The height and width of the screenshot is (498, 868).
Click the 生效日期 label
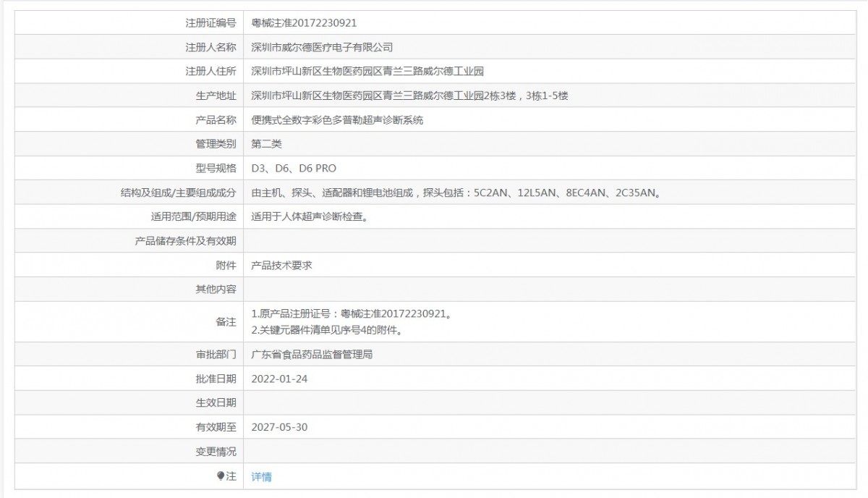click(x=216, y=403)
